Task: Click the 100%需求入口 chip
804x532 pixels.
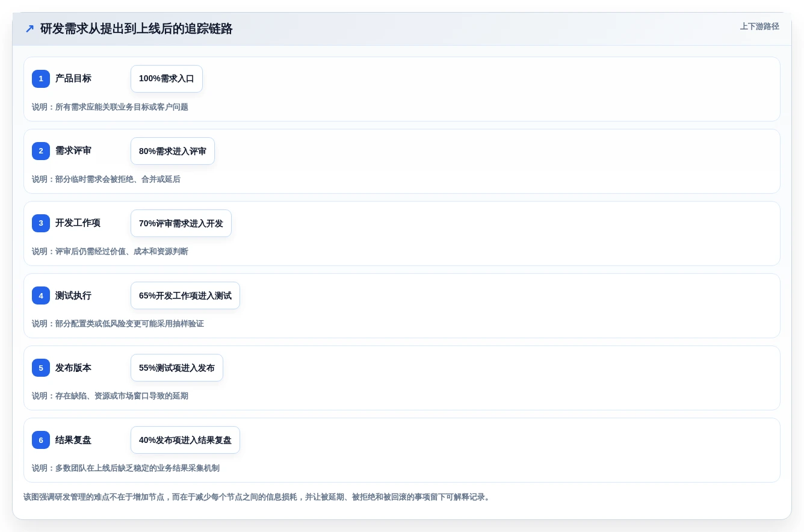Action: tap(167, 79)
